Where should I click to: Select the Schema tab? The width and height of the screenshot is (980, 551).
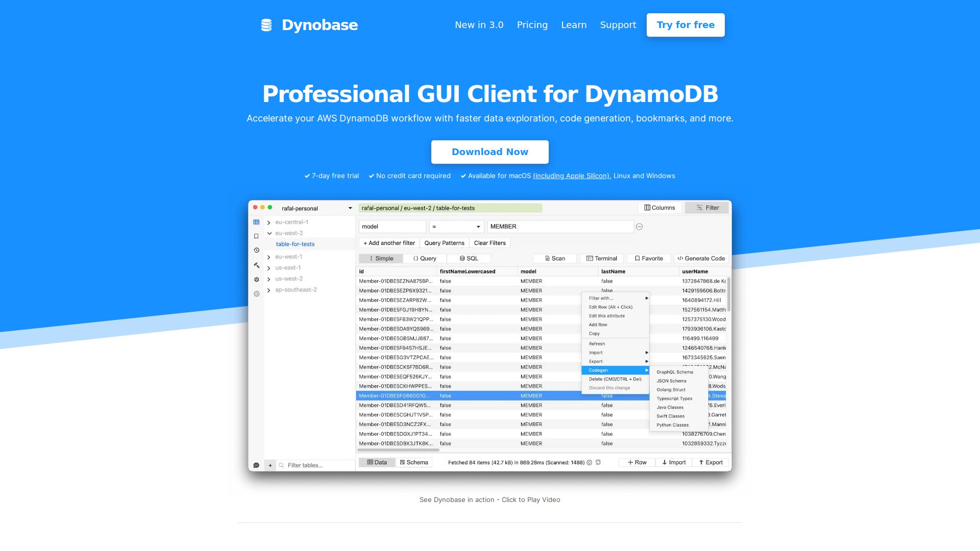pos(414,463)
